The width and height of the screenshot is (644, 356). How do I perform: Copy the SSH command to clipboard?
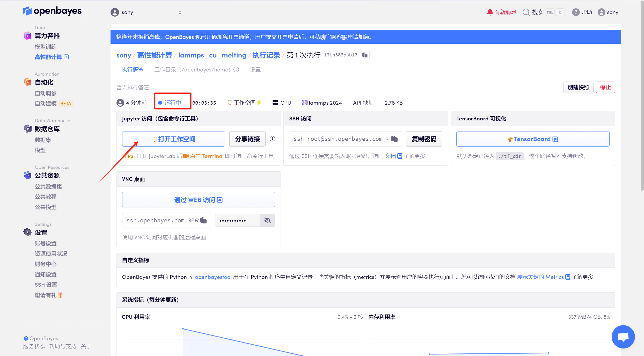(x=394, y=139)
